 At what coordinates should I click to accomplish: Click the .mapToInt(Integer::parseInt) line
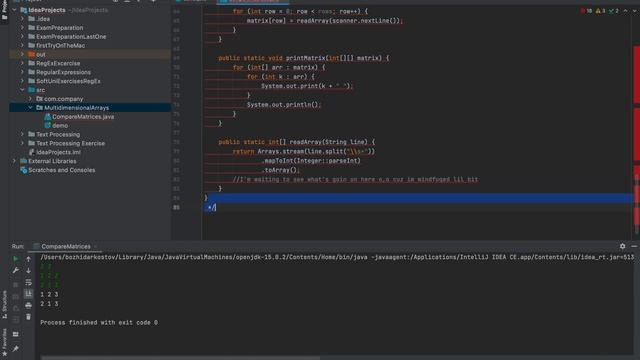pyautogui.click(x=311, y=161)
